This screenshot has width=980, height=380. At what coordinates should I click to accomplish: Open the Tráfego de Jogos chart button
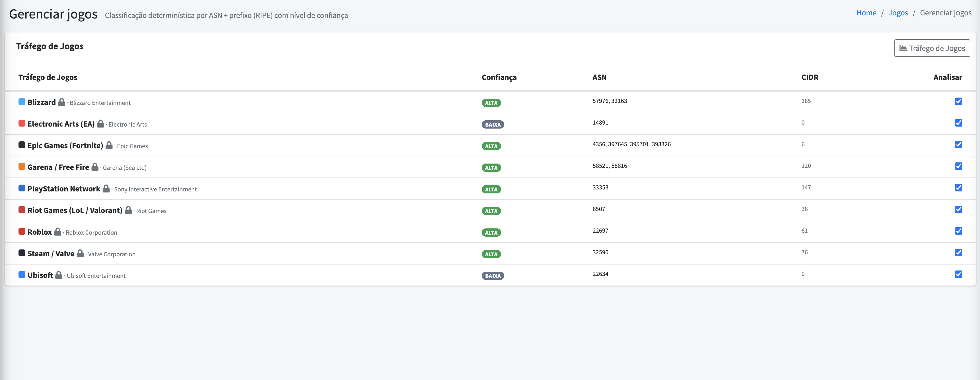click(x=932, y=48)
